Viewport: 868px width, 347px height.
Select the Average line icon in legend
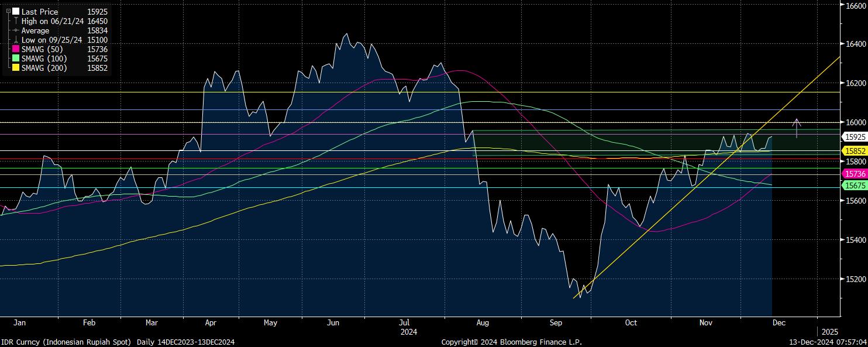(x=16, y=30)
